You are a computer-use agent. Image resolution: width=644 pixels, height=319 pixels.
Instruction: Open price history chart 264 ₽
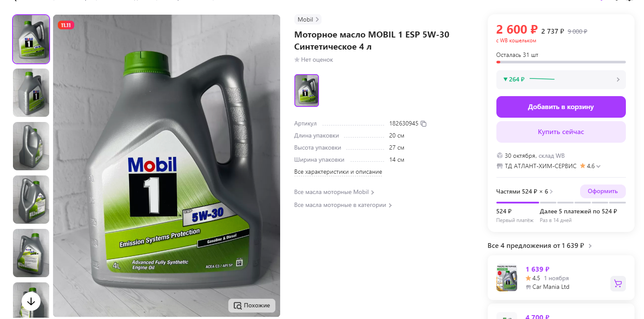pyautogui.click(x=561, y=79)
